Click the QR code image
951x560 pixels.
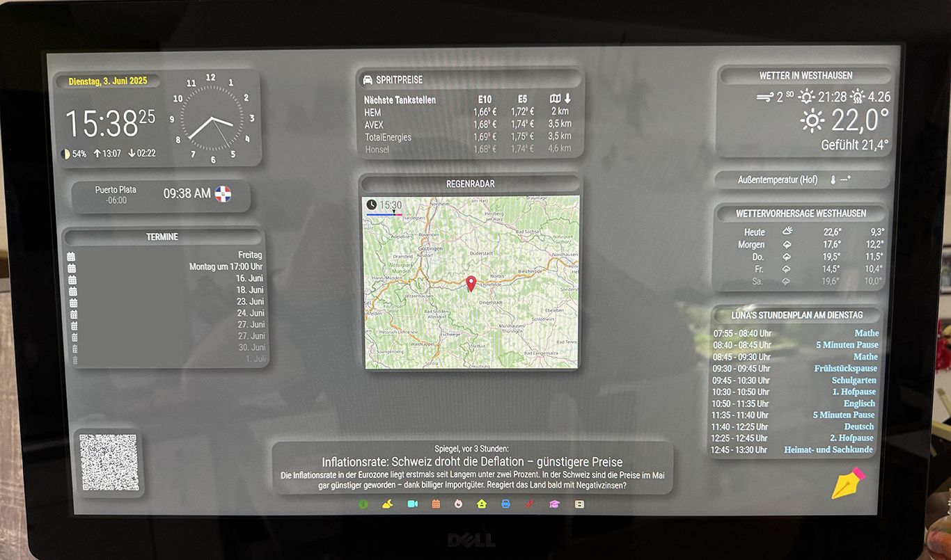[x=109, y=463]
